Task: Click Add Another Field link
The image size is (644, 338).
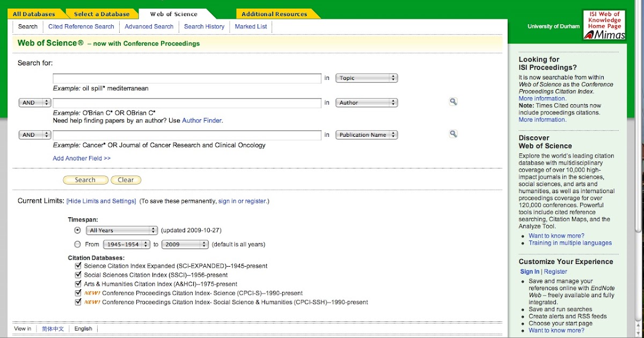Action: pyautogui.click(x=82, y=158)
